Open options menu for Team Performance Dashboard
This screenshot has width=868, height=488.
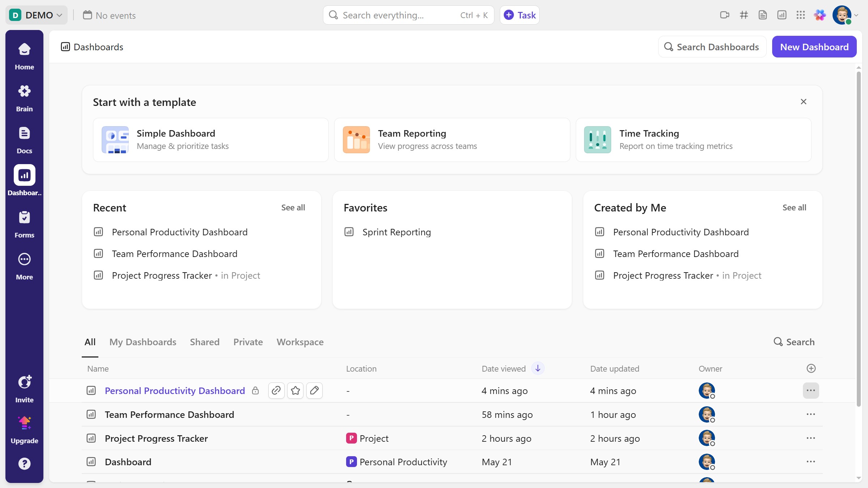(x=811, y=414)
